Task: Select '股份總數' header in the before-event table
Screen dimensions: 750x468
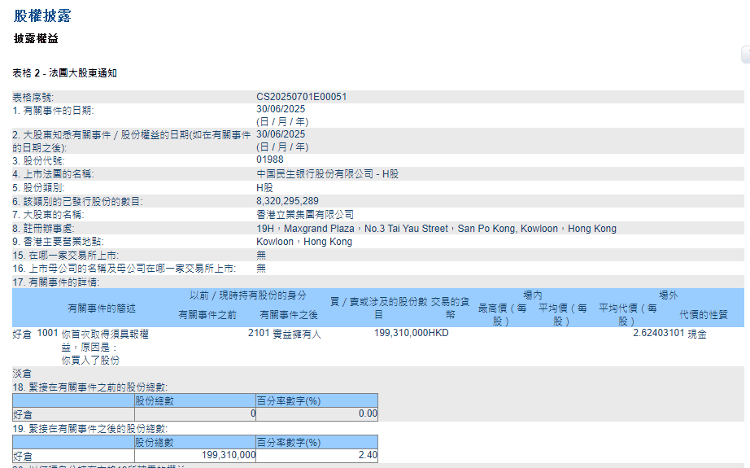Action: coord(154,401)
